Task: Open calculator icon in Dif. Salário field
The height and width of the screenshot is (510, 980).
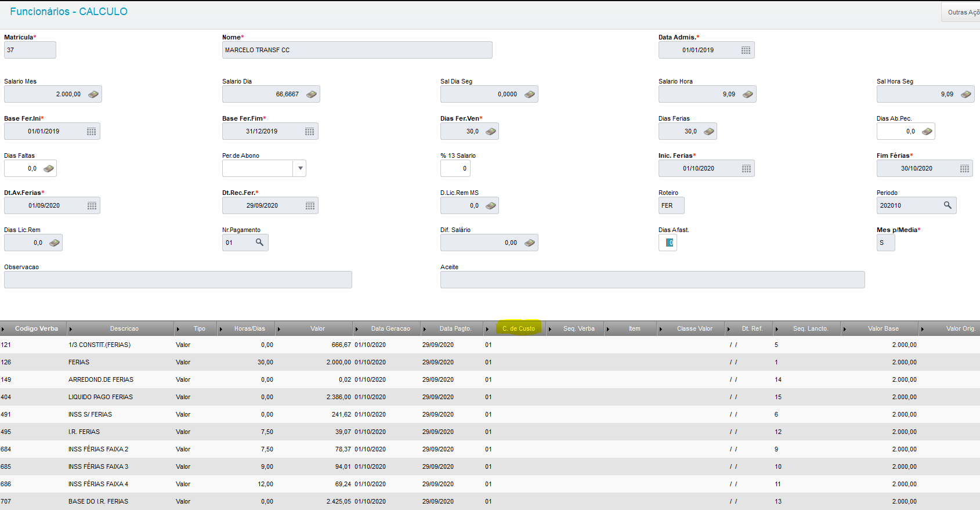Action: (x=529, y=243)
